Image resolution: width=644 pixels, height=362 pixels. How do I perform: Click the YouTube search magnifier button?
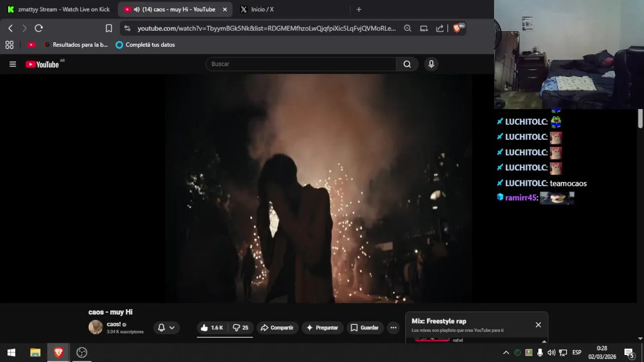[x=407, y=64]
